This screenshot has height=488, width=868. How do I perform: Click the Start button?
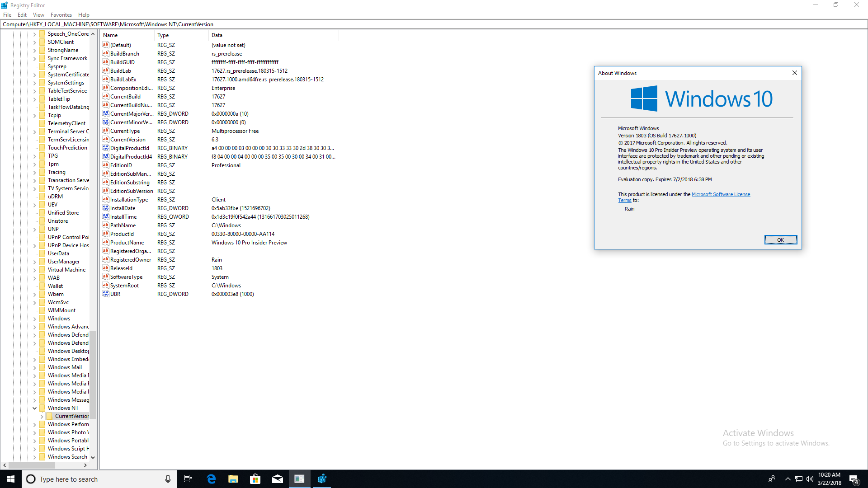[x=11, y=479]
